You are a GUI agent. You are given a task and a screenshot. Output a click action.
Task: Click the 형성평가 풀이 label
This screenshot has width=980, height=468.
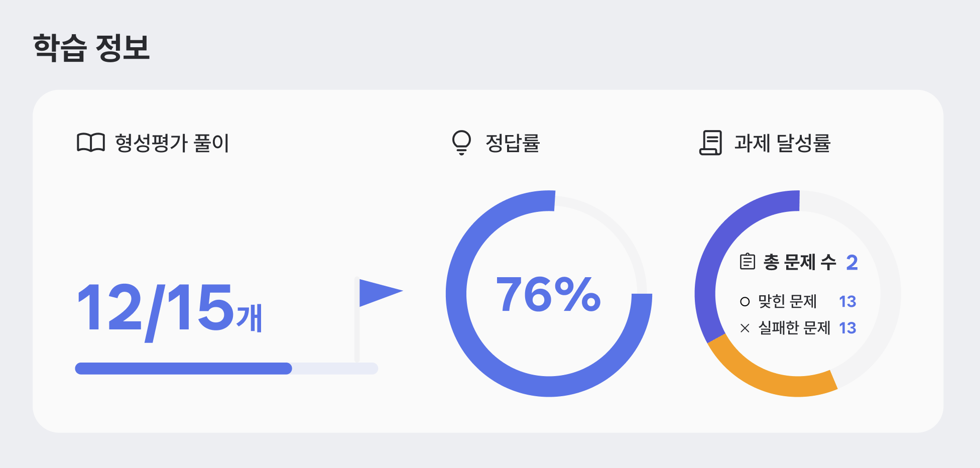pos(172,143)
